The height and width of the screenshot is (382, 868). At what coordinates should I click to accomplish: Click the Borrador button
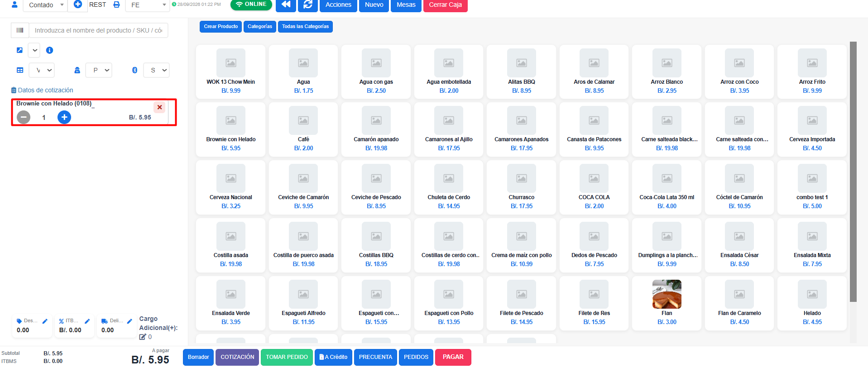(198, 357)
